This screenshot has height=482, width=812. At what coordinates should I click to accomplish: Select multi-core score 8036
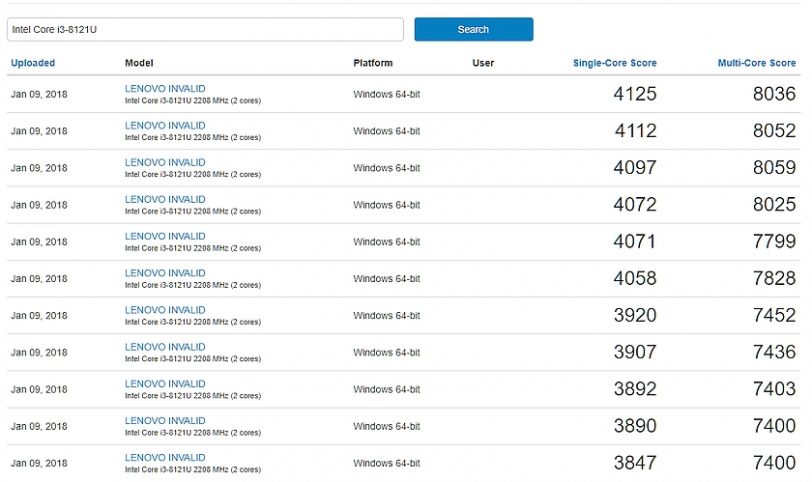(x=774, y=94)
